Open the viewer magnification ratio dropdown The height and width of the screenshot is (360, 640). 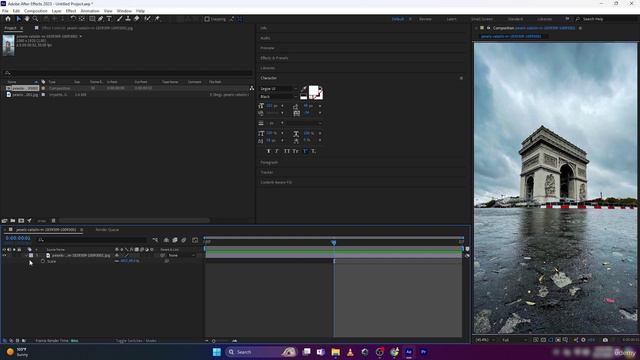pyautogui.click(x=485, y=340)
